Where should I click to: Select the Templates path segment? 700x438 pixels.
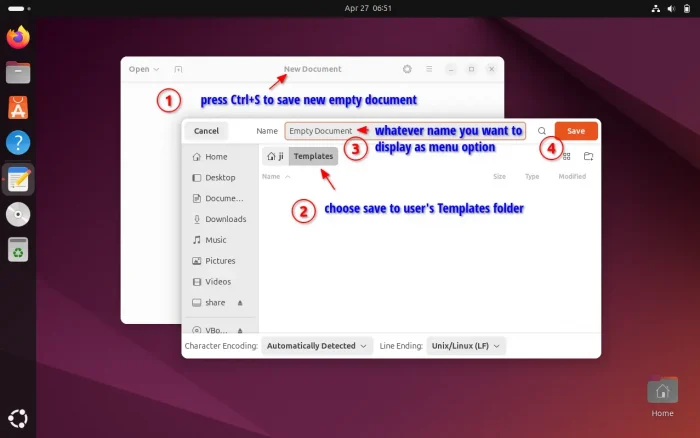pyautogui.click(x=313, y=156)
